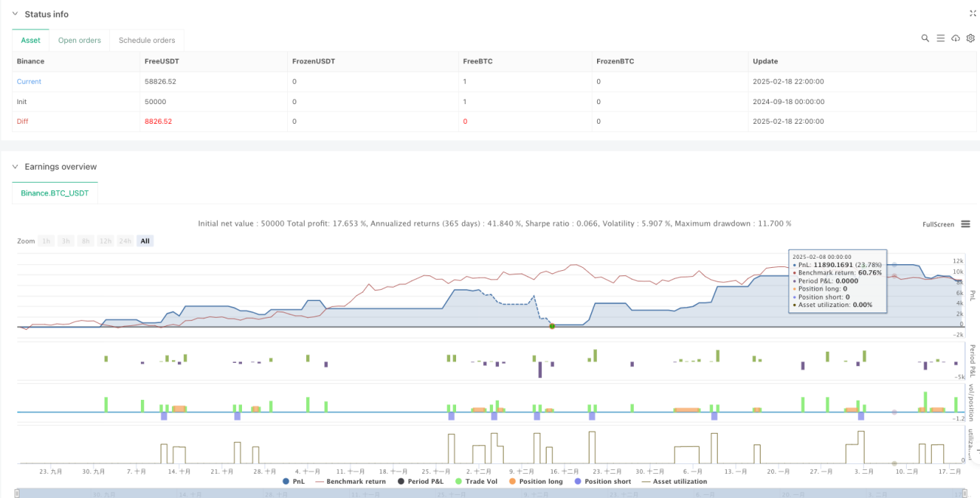This screenshot has width=980, height=498.
Task: Toggle Benchmark return series in legend
Action: pos(351,481)
